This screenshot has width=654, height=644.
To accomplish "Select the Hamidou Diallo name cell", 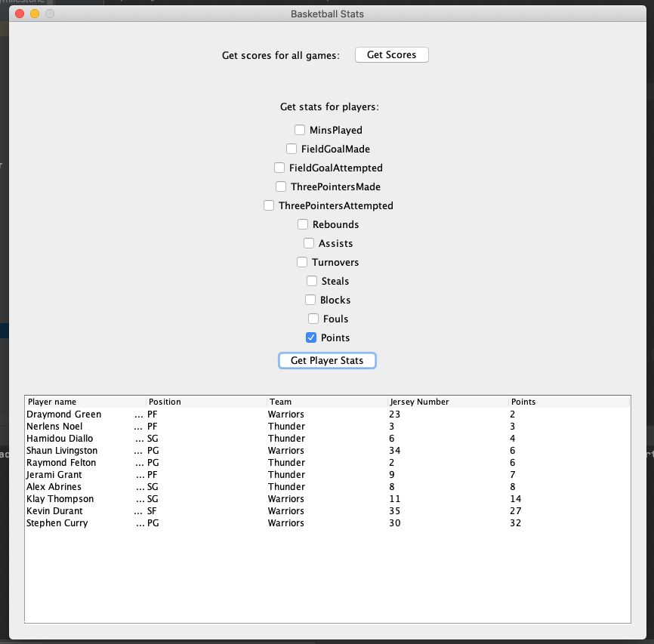I will [85, 439].
